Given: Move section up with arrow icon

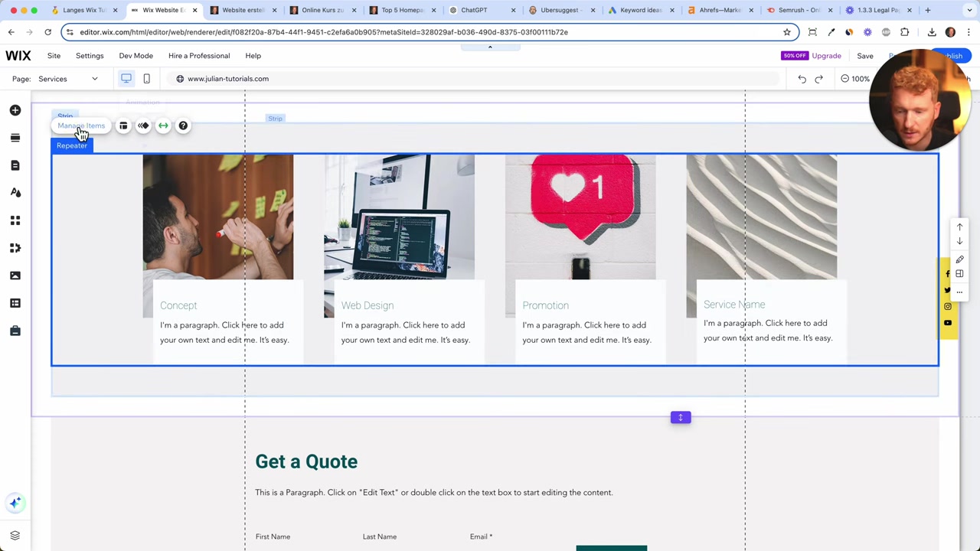Looking at the screenshot, I should click(959, 227).
